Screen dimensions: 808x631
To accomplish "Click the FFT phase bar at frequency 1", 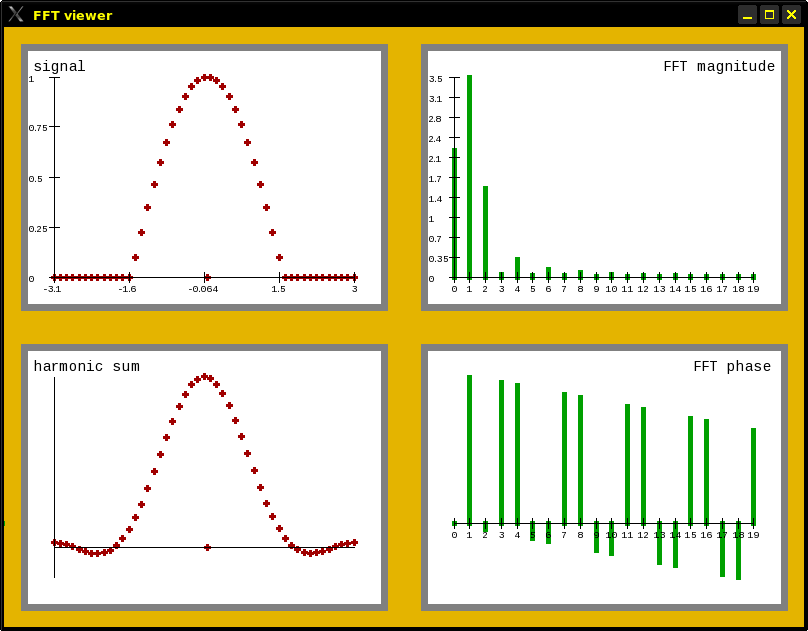I will [x=469, y=449].
